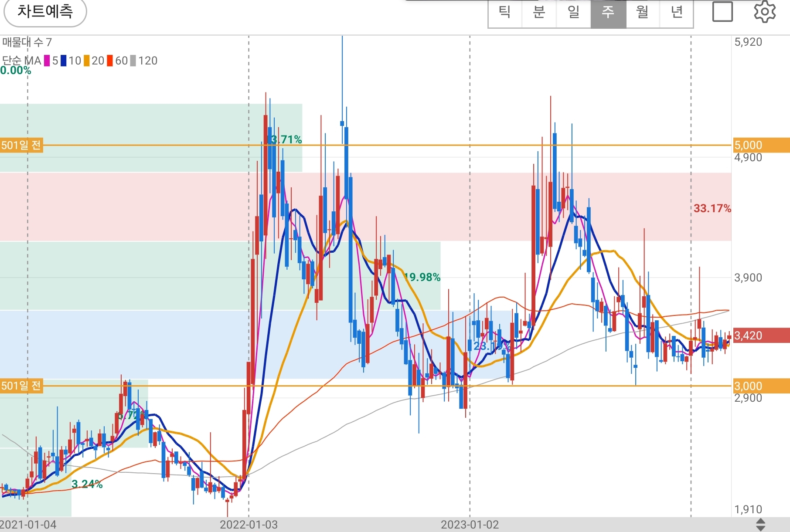Click the 4,900 price axis label

tap(748, 157)
